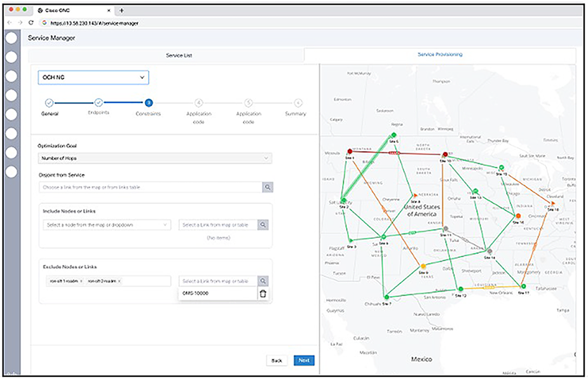Select the green Site 7 node
The image size is (588, 380).
pos(386,297)
